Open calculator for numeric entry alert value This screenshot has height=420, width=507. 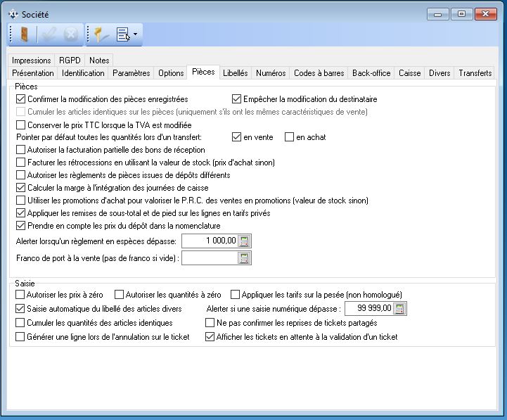tap(399, 308)
